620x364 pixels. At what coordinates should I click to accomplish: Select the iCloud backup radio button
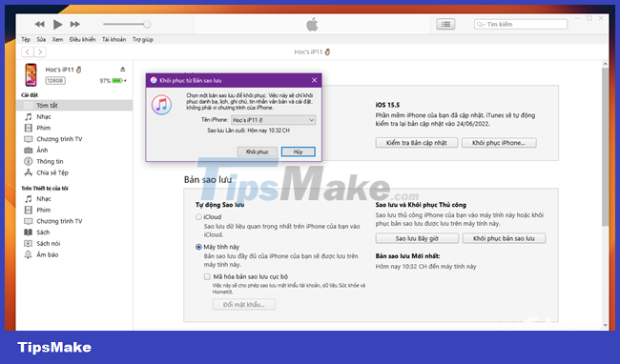click(198, 216)
